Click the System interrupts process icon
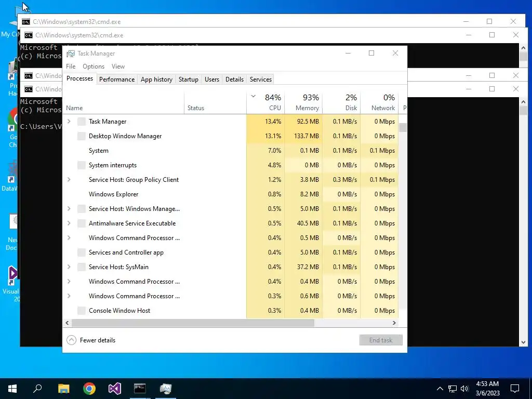This screenshot has height=399, width=532. (82, 165)
